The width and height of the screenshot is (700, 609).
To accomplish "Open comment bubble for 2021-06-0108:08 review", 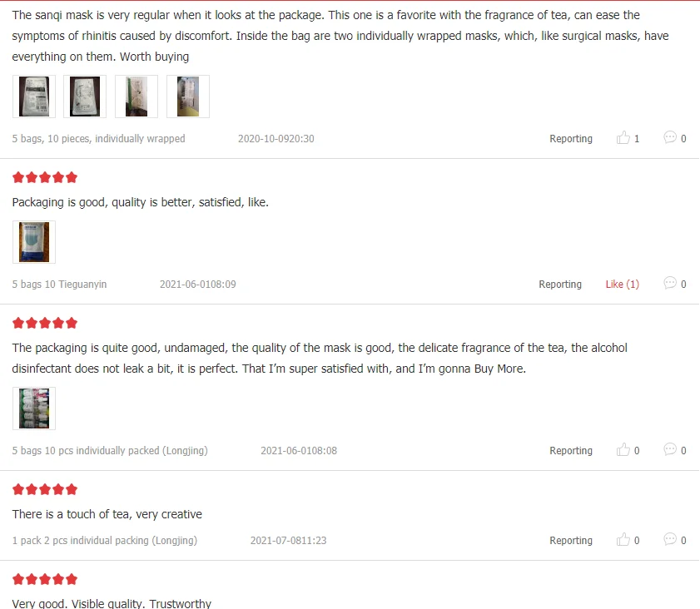I will 670,450.
